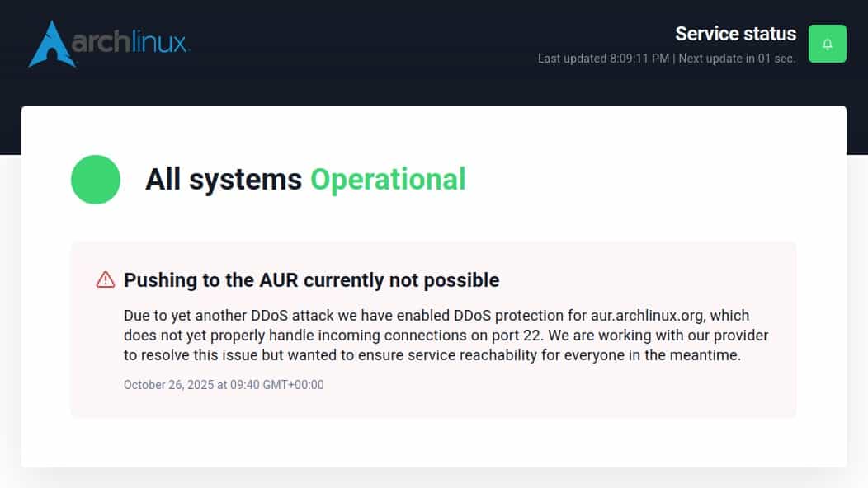868x488 pixels.
Task: Click the 'Last updated 8:09:11 PM' timestamp
Action: point(605,59)
